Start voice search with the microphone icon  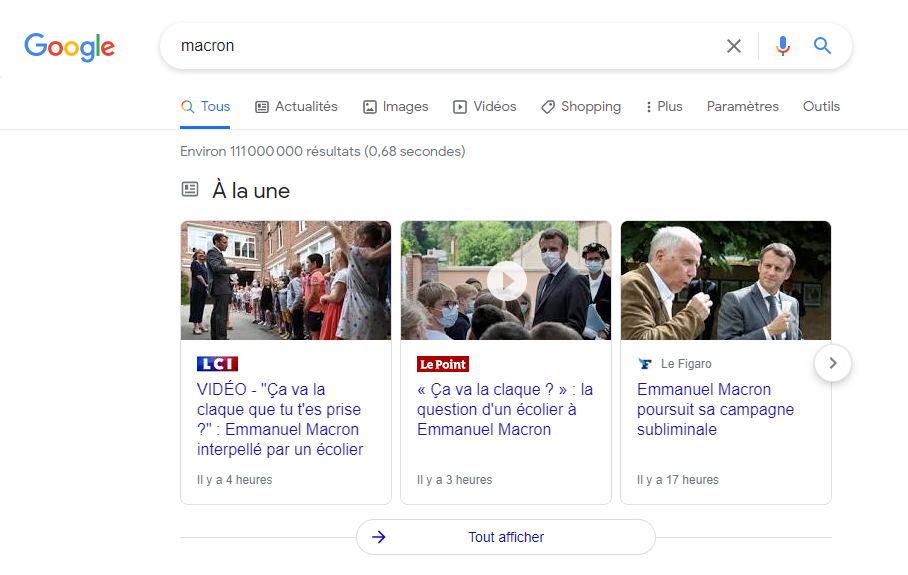pyautogui.click(x=782, y=46)
